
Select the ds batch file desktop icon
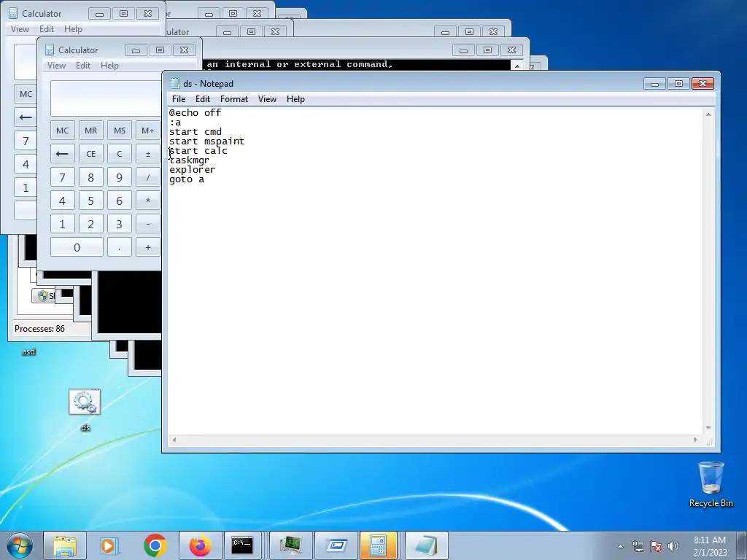click(85, 410)
